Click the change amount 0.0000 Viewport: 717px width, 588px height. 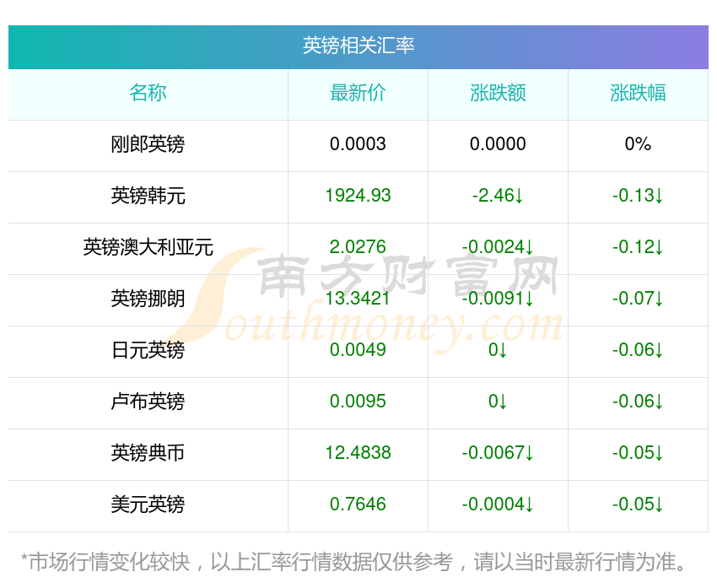coord(498,144)
